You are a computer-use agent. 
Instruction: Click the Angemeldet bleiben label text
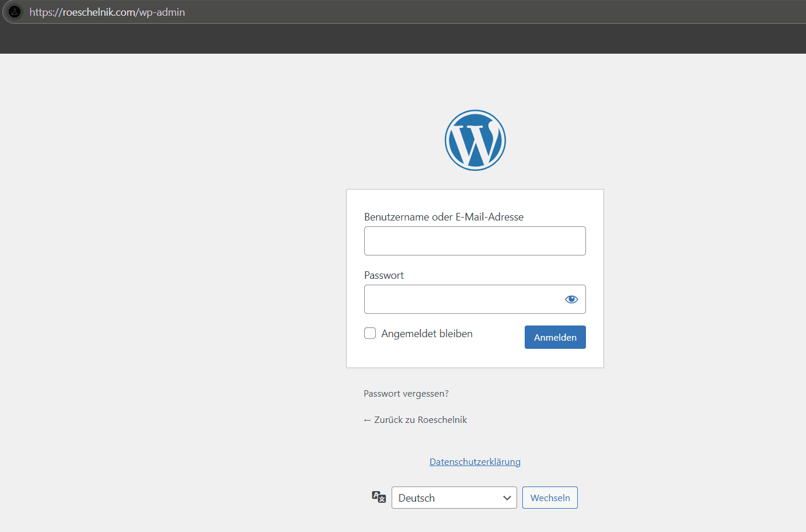click(x=427, y=334)
